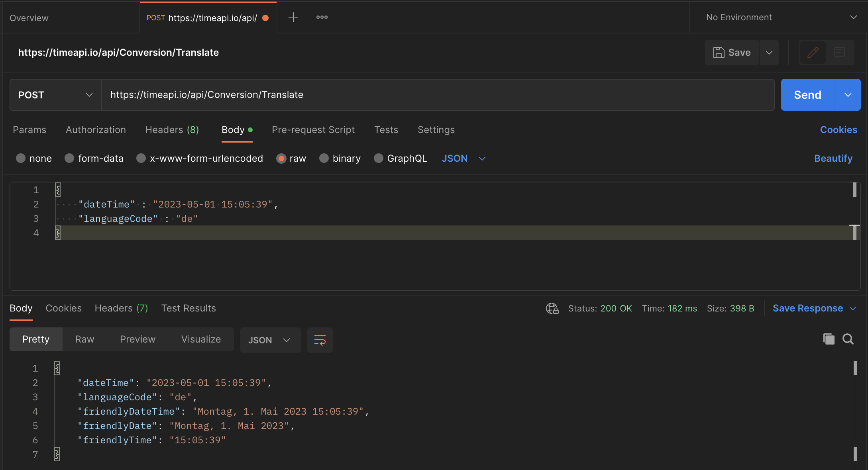Open a new request tab with the plus icon
The width and height of the screenshot is (868, 470).
coord(293,17)
